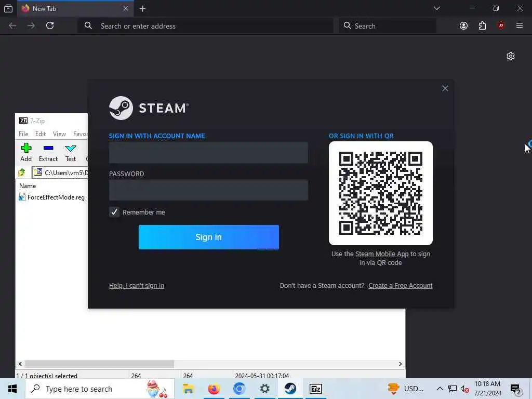Sort by the Name column header
Screen dimensions: 532x399
click(x=28, y=186)
